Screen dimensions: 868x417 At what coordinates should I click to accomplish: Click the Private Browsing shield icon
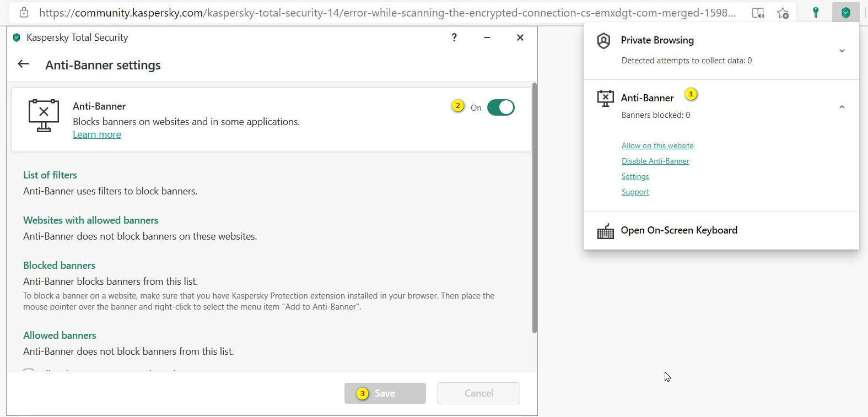pos(604,41)
